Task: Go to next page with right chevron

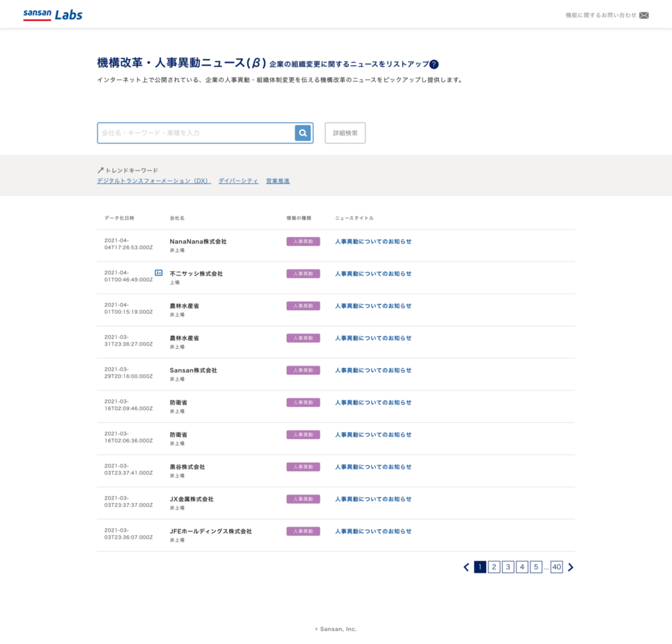Action: point(571,567)
